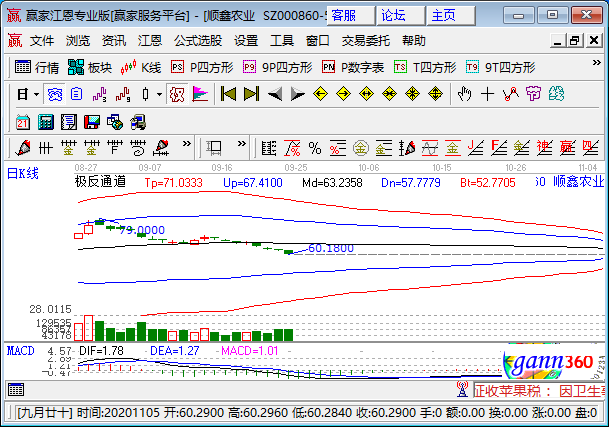Image resolution: width=609 pixels, height=427 pixels.
Task: Click the red J fan lines icon
Action: click(476, 148)
